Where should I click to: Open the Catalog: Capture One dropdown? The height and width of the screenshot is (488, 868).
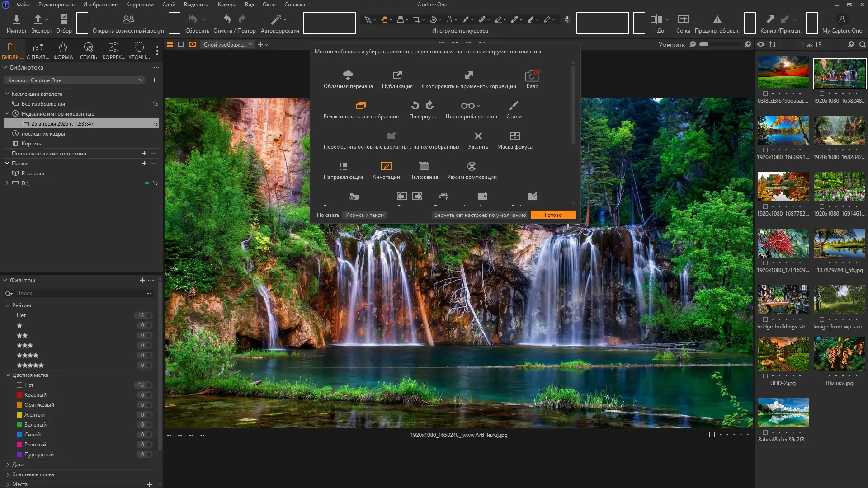[x=75, y=80]
